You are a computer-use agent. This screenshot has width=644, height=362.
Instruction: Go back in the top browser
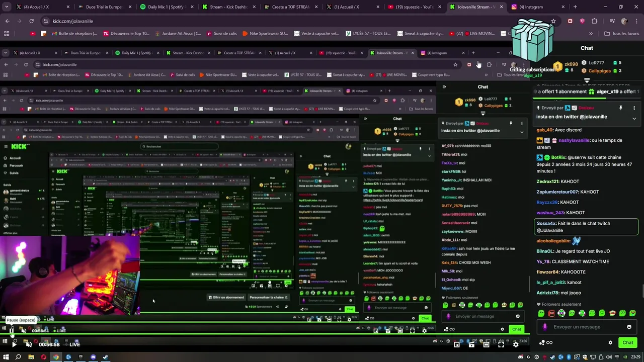pos(7,21)
